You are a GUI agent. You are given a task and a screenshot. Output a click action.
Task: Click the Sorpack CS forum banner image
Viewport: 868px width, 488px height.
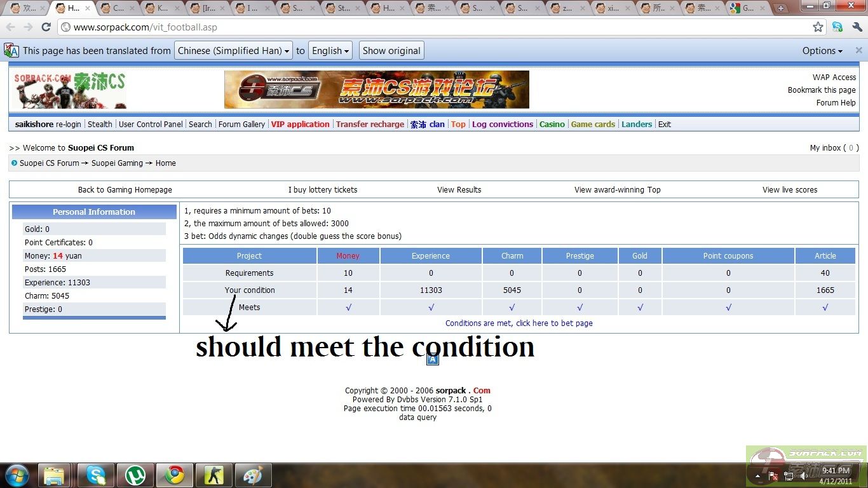pyautogui.click(x=376, y=90)
